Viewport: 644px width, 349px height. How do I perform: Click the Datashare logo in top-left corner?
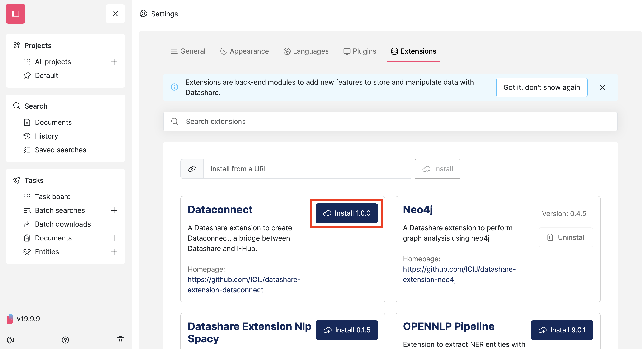pos(15,14)
